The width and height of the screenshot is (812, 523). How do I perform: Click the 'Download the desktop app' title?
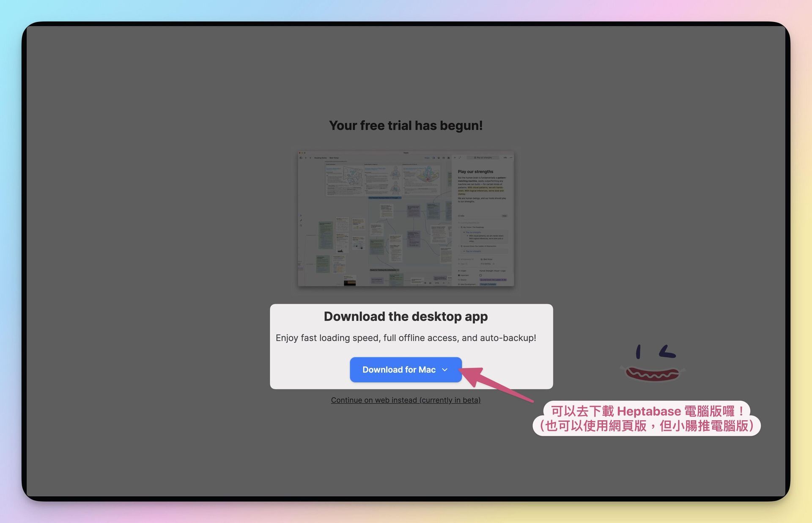[406, 316]
